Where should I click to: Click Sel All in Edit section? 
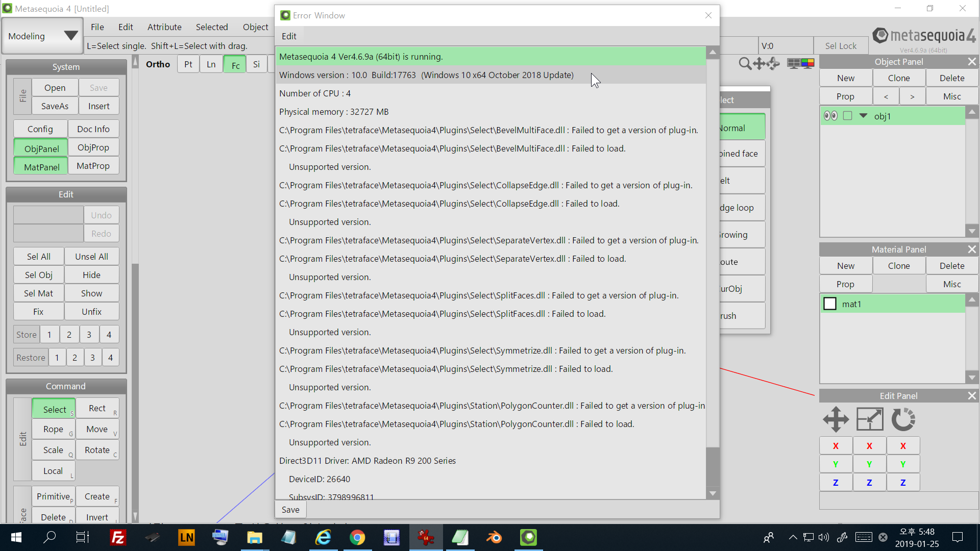(38, 257)
